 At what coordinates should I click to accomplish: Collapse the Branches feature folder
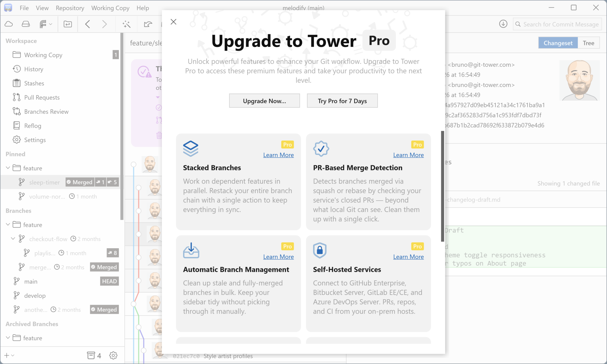[x=8, y=224]
